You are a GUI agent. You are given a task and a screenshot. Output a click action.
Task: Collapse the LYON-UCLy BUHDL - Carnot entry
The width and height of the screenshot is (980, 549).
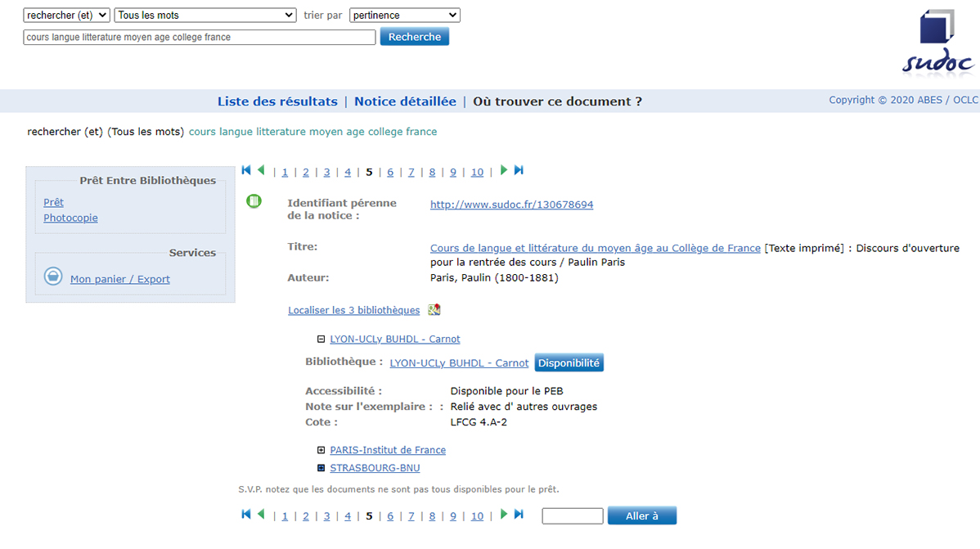(321, 339)
